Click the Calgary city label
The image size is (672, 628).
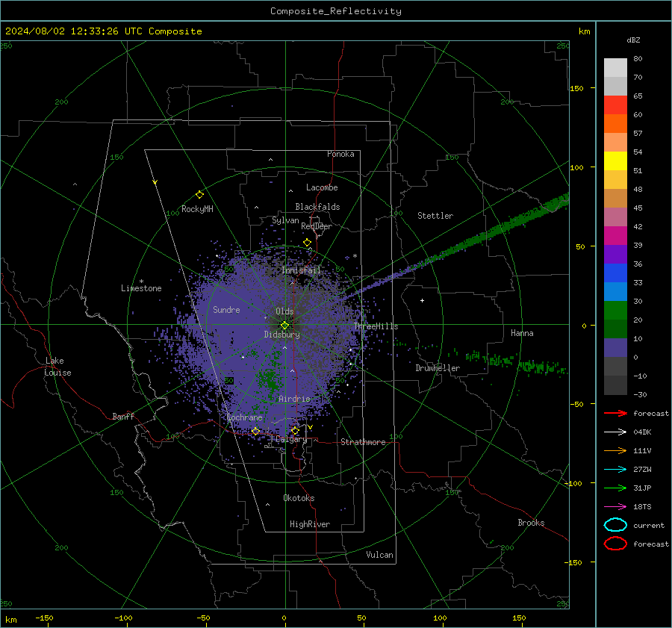point(291,439)
